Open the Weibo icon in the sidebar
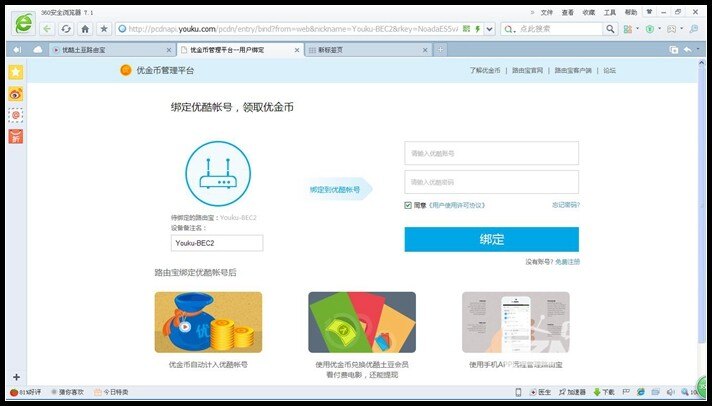This screenshot has height=406, width=712. [x=16, y=94]
